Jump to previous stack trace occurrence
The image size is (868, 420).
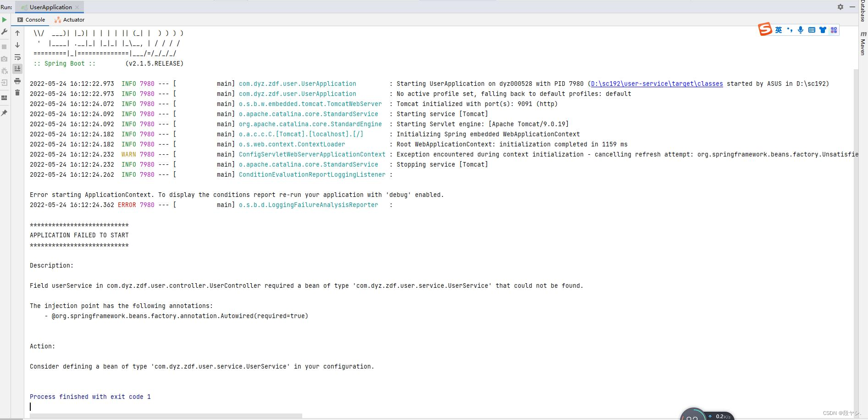(17, 33)
